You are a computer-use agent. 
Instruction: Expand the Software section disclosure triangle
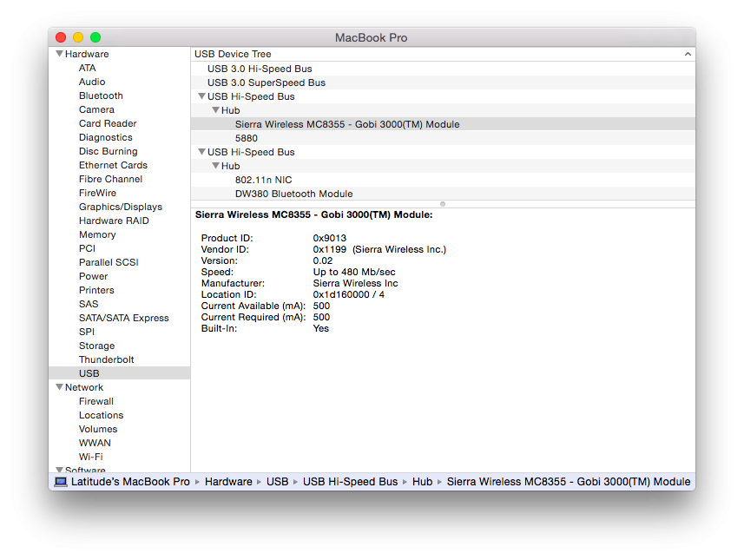[x=59, y=470]
